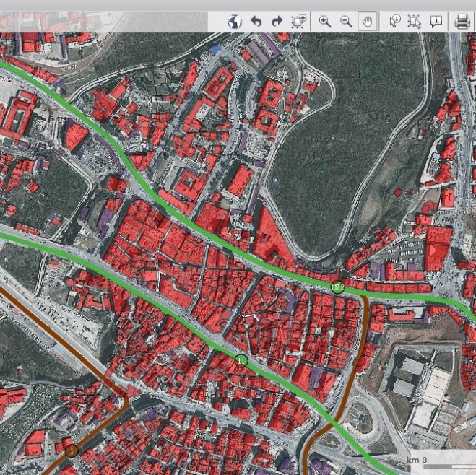476x475 pixels.
Task: Activate the zoom in magnifier tool
Action: [325, 22]
